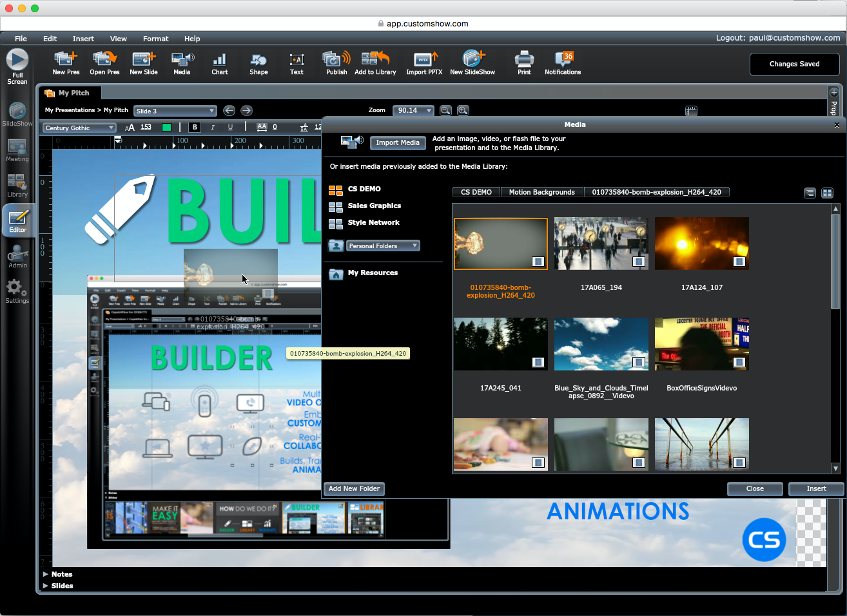Screen dimensions: 847x616
Task: Expand the Slides section
Action: tap(58, 586)
